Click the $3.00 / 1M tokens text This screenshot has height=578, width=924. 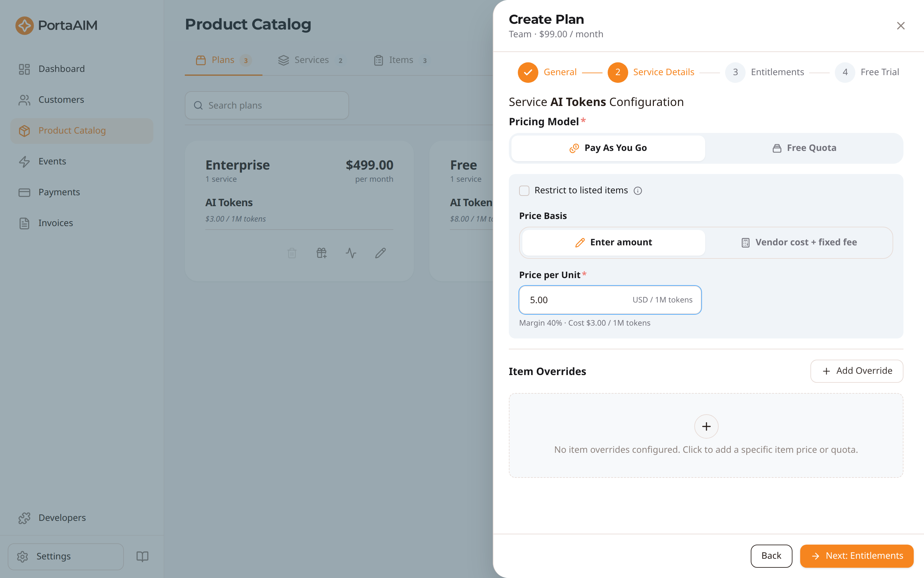pos(235,219)
